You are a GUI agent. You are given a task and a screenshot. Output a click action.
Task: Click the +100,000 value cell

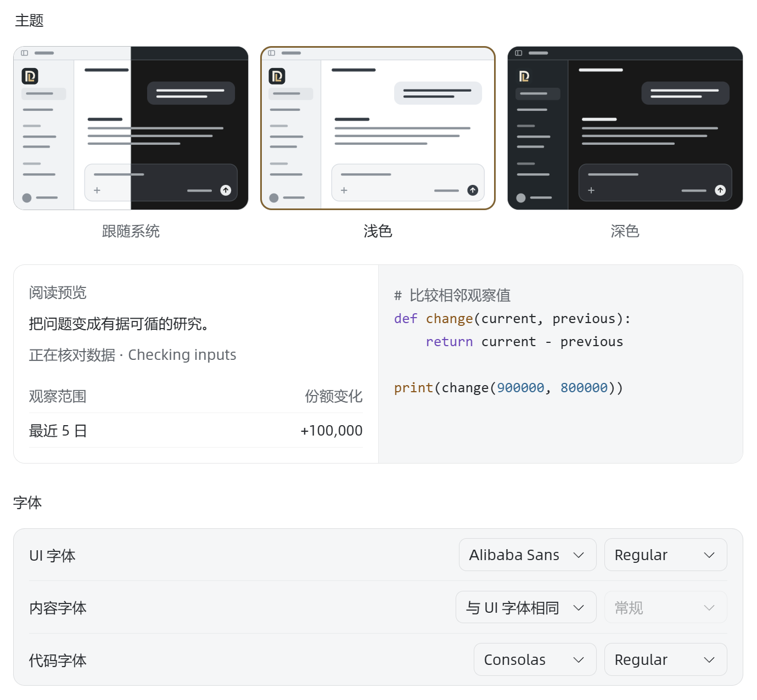click(x=332, y=431)
